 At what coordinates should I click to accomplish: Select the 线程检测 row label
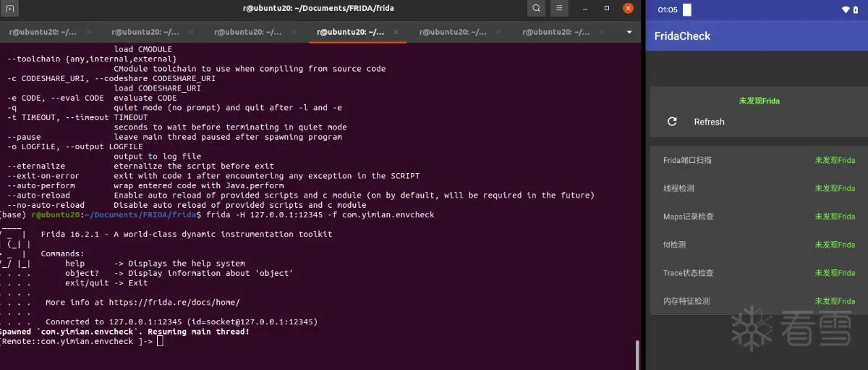click(678, 188)
